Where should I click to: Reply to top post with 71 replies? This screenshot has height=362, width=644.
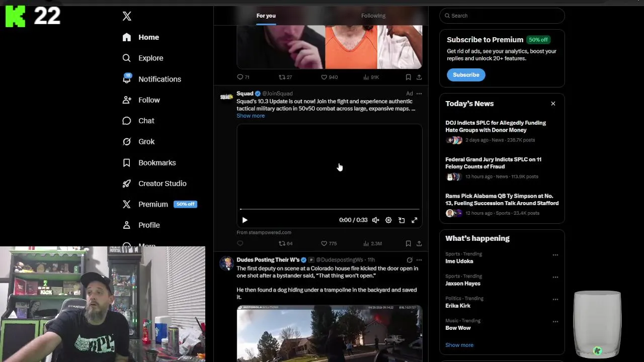click(x=243, y=77)
